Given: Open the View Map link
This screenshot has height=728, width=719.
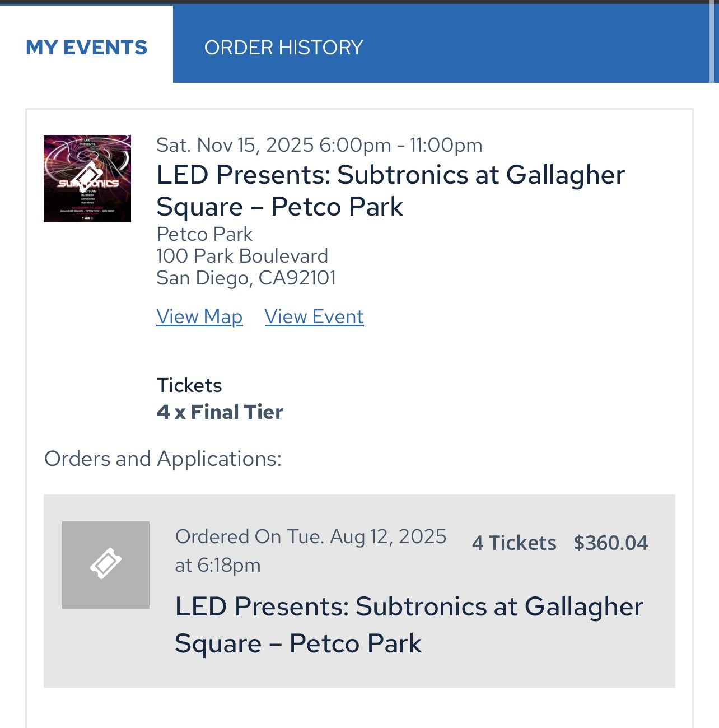Looking at the screenshot, I should pyautogui.click(x=200, y=316).
